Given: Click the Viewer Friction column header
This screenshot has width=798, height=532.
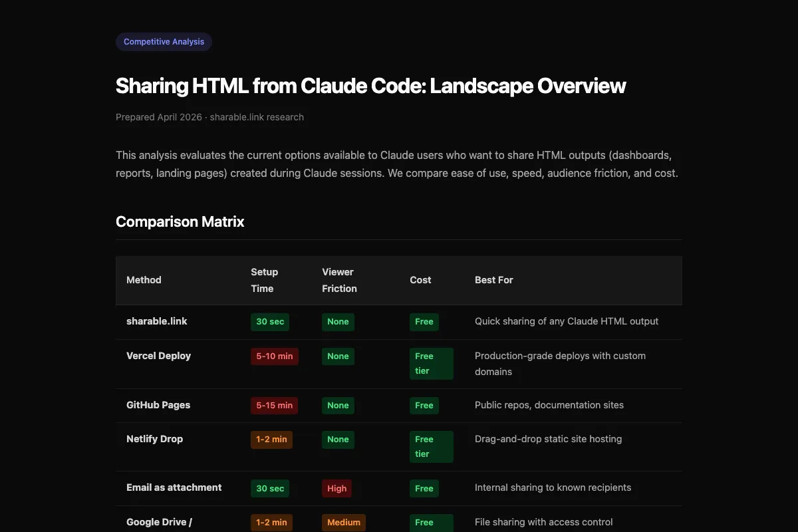Looking at the screenshot, I should point(339,280).
